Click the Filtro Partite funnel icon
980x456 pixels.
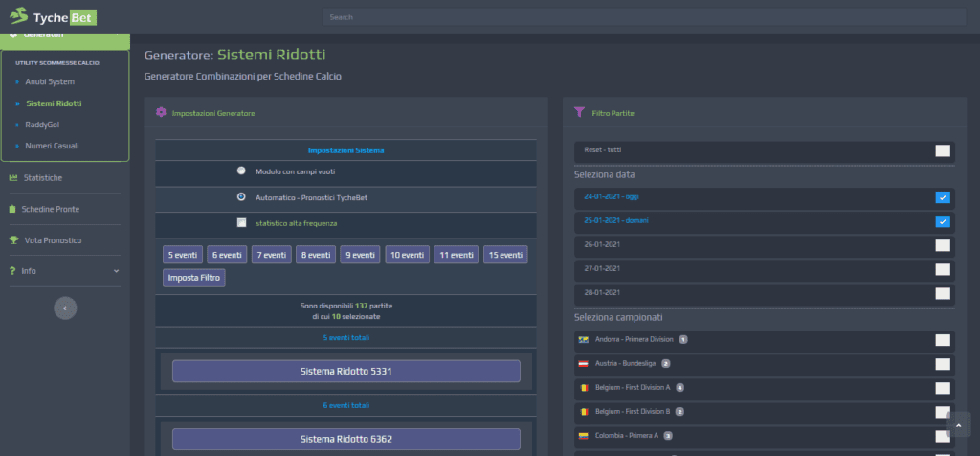[x=579, y=113]
